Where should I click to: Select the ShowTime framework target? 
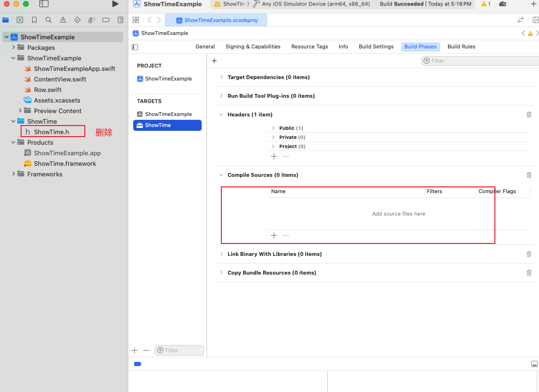167,125
